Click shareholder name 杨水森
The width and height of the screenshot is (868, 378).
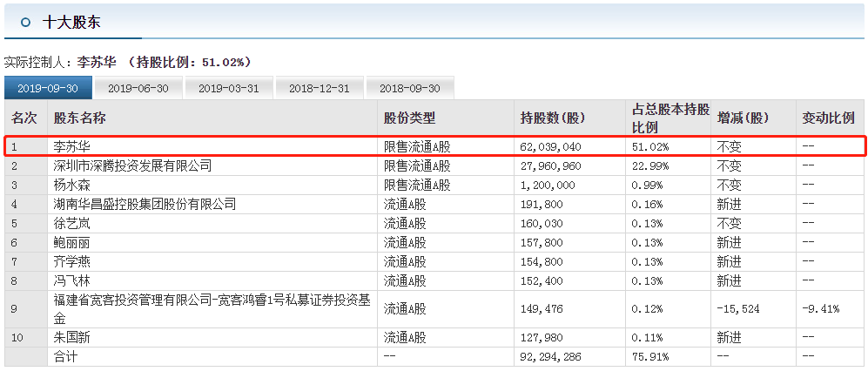tap(72, 185)
